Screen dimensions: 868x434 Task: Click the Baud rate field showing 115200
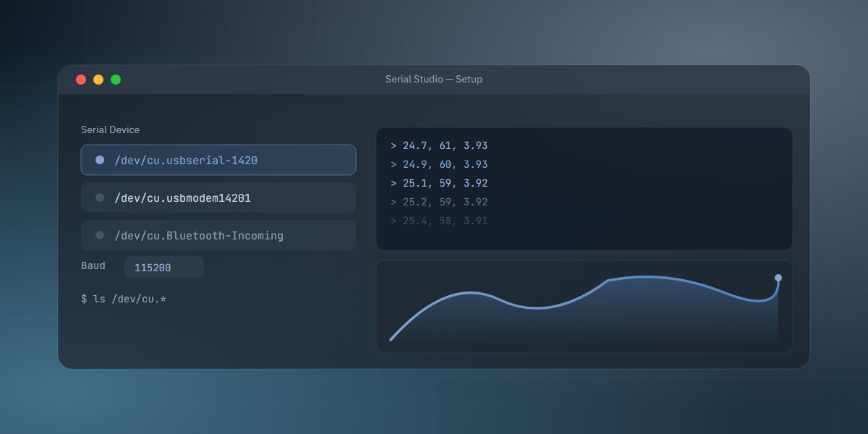pos(164,267)
